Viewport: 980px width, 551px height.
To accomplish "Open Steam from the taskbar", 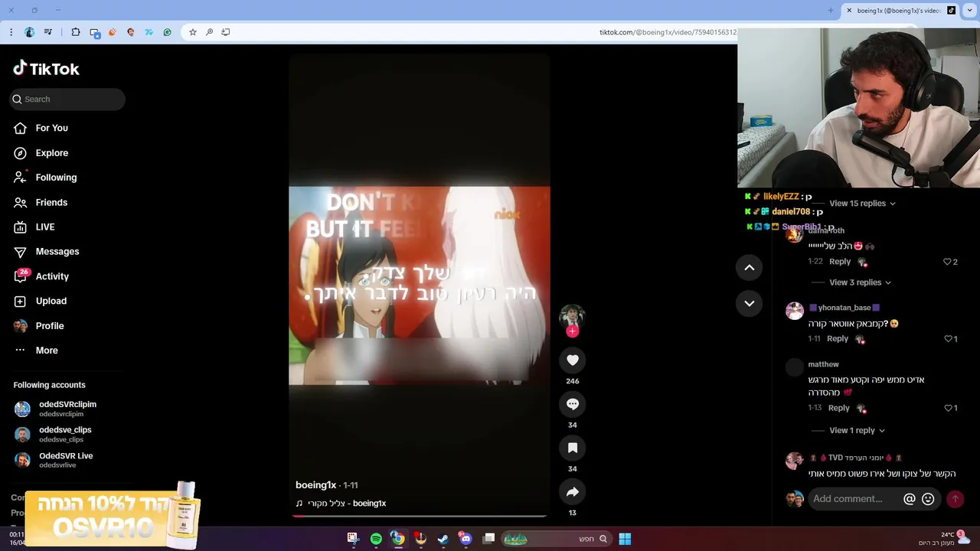I will pos(443,539).
